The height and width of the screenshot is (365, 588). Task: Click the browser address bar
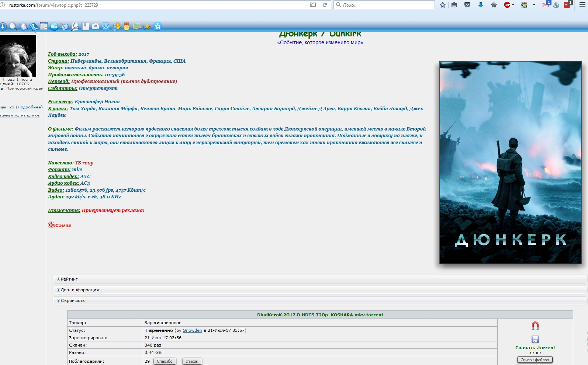point(159,5)
